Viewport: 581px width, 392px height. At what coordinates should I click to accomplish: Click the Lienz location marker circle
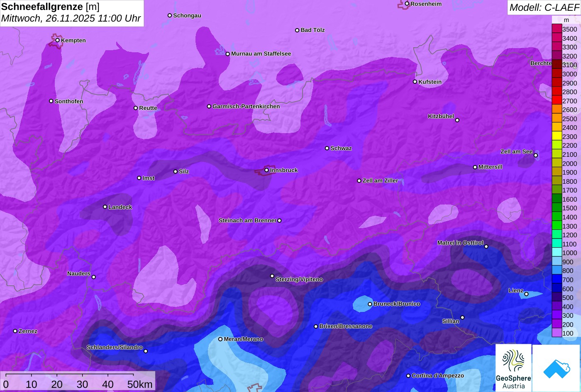click(526, 294)
